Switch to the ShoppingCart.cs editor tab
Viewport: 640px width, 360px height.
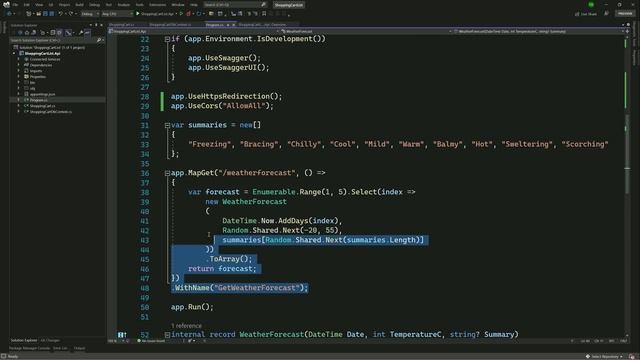coord(122,25)
